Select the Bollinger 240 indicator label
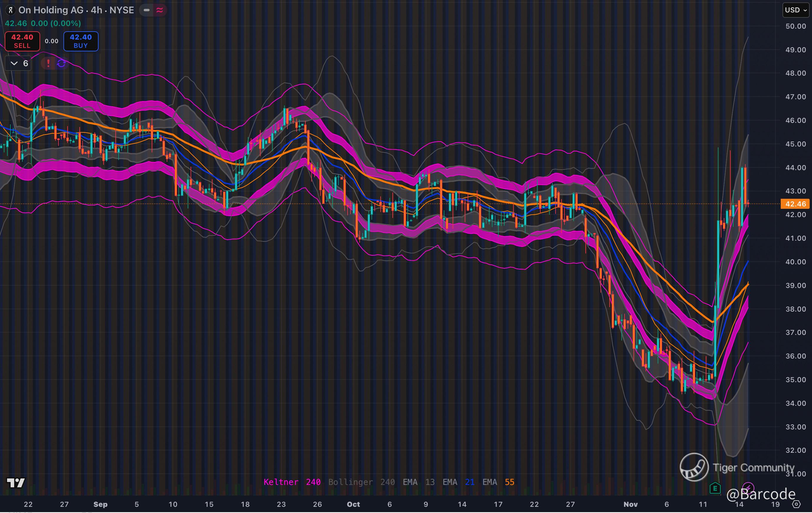 point(361,482)
